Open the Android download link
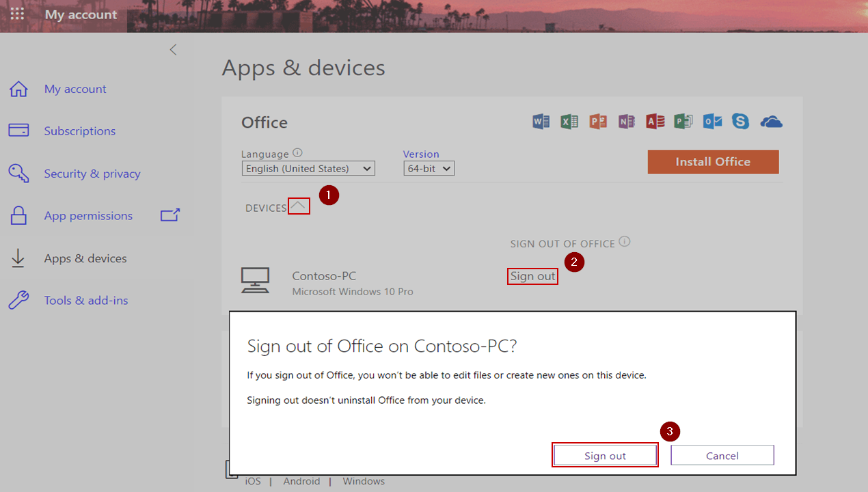 coord(301,480)
